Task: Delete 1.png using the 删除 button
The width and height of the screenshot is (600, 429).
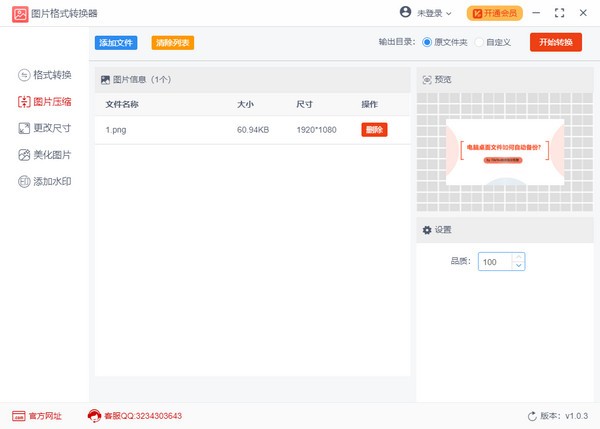Action: click(374, 130)
